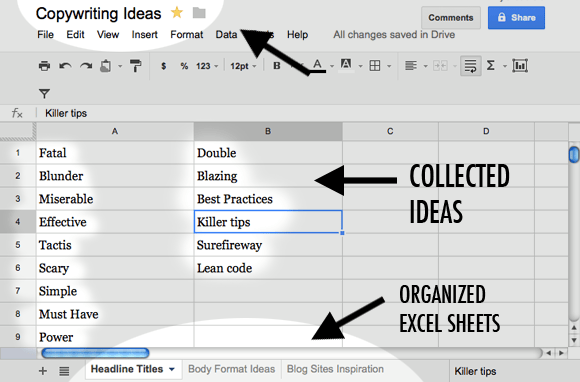This screenshot has width=580, height=382.
Task: Switch to Blog Sites Inspiration sheet tab
Action: (x=335, y=369)
